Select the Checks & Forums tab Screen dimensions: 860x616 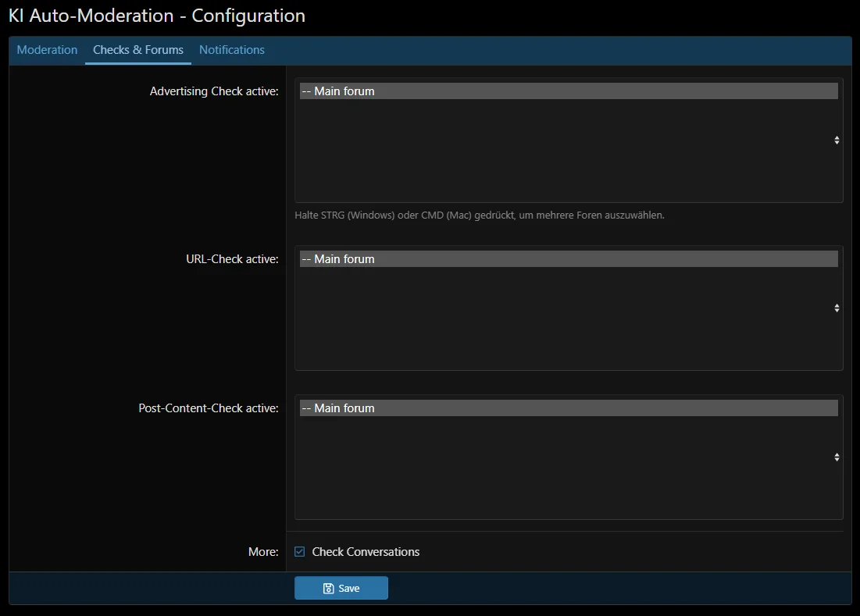[138, 50]
